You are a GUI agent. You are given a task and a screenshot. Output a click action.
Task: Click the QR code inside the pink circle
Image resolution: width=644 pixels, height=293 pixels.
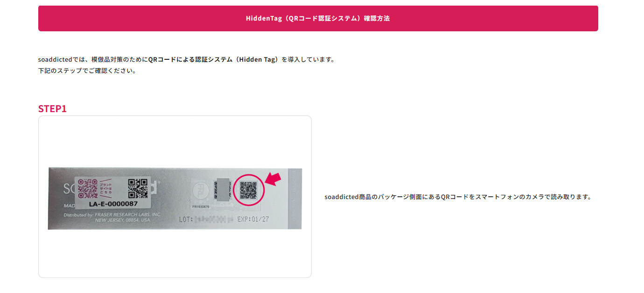(x=248, y=190)
